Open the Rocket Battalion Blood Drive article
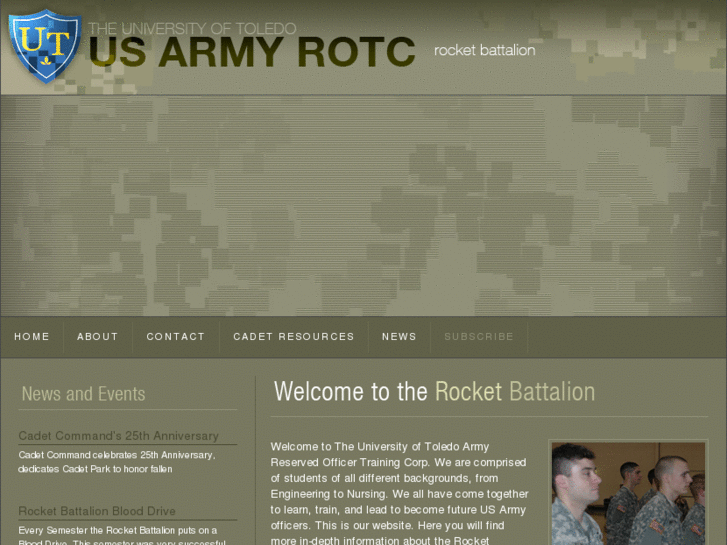727x545 pixels. (97, 511)
